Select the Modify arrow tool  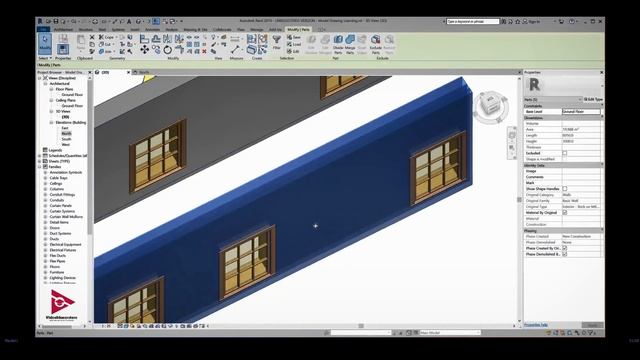click(x=44, y=44)
